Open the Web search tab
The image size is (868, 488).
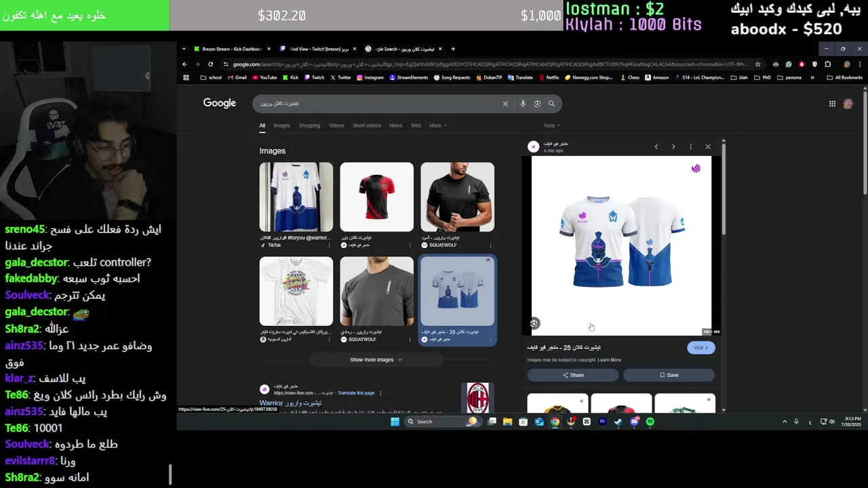(416, 125)
